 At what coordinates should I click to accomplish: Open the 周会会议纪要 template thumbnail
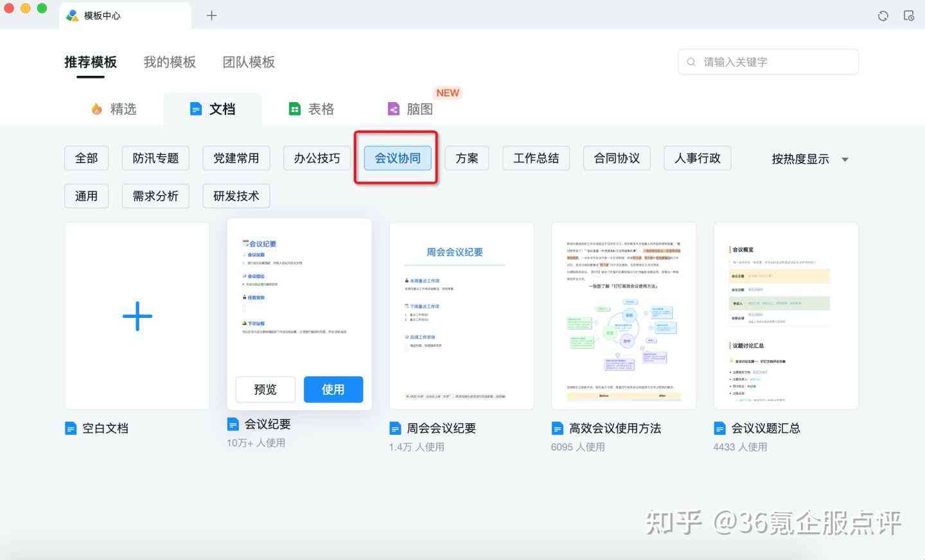(x=462, y=316)
